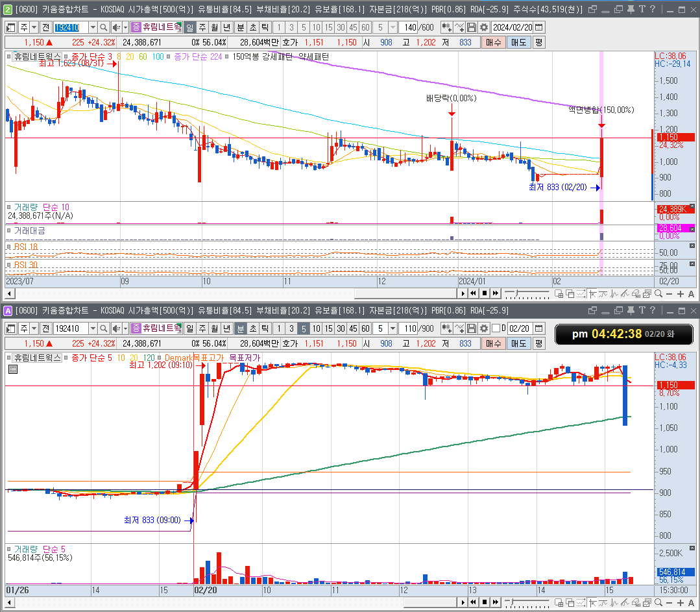Open the period 5 dropdown in lower toolbar
Image resolution: width=700 pixels, height=612 pixels.
[393, 329]
